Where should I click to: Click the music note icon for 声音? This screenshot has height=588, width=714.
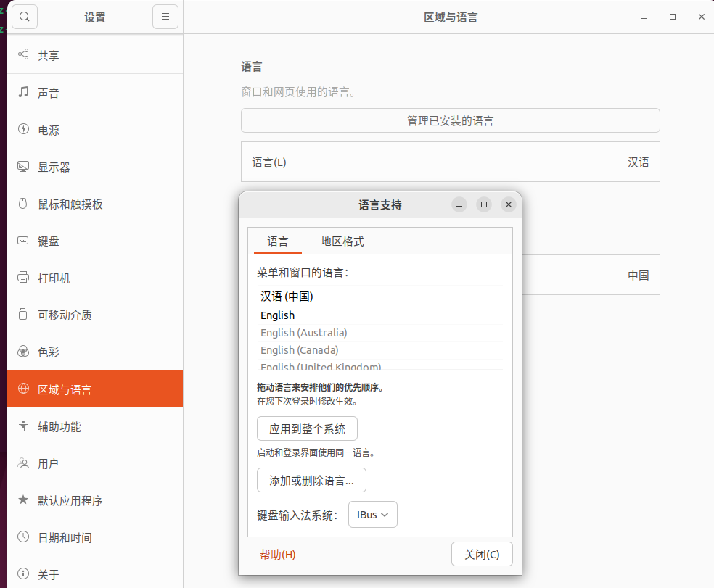coord(23,92)
